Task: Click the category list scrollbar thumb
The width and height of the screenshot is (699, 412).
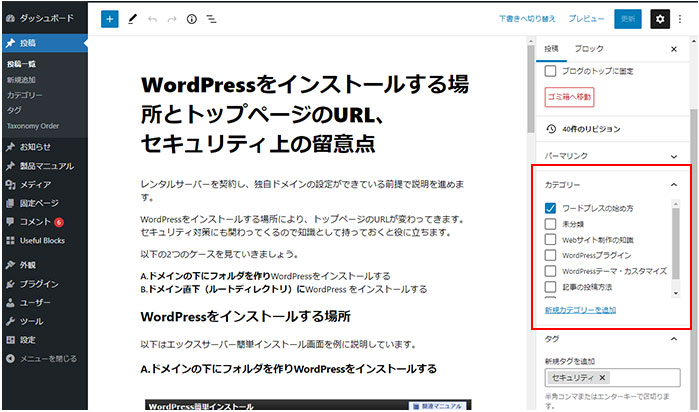Action: click(x=676, y=243)
